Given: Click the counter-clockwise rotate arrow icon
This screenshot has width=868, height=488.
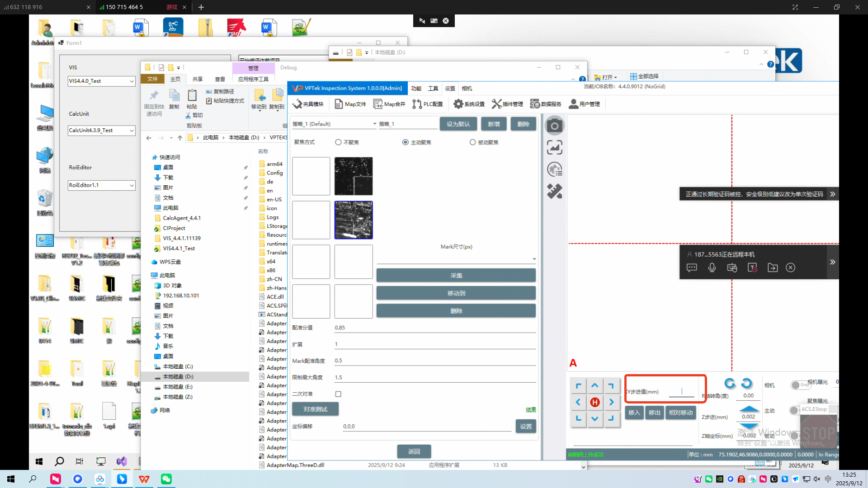Looking at the screenshot, I should pyautogui.click(x=730, y=383).
